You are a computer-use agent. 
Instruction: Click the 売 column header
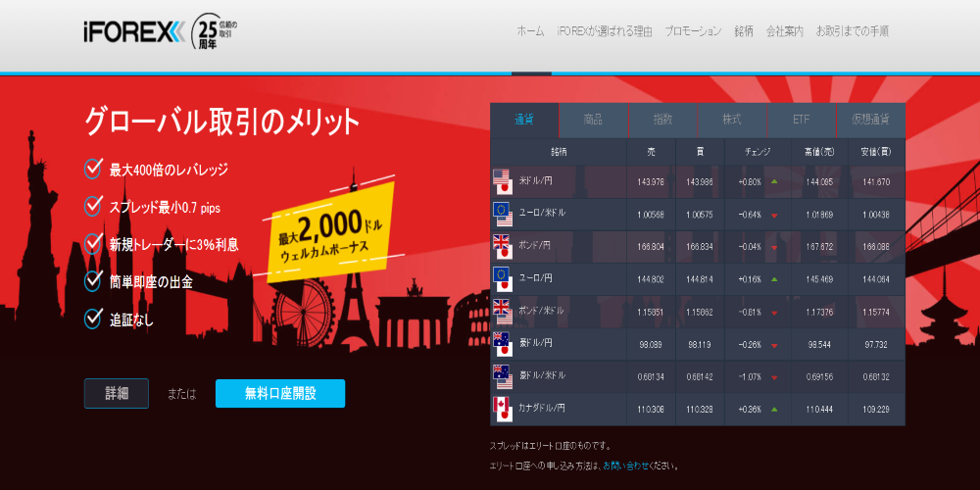point(652,152)
